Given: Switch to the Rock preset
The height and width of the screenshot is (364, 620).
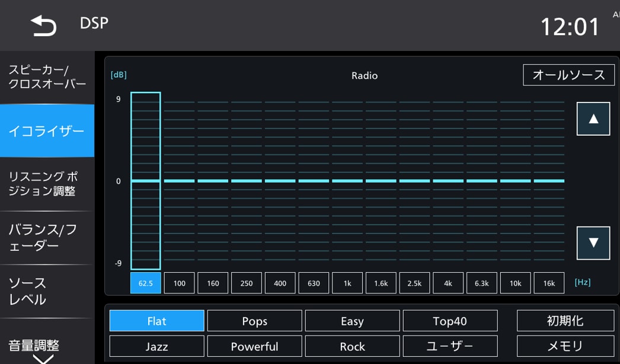Looking at the screenshot, I should tap(352, 346).
